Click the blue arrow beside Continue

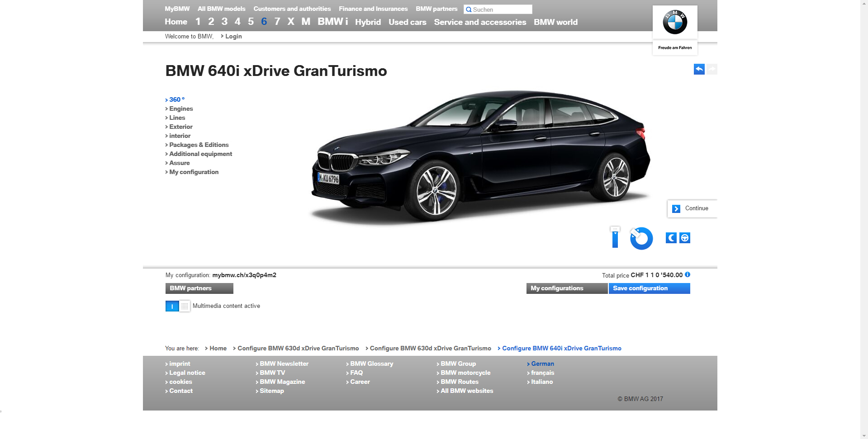(x=676, y=208)
